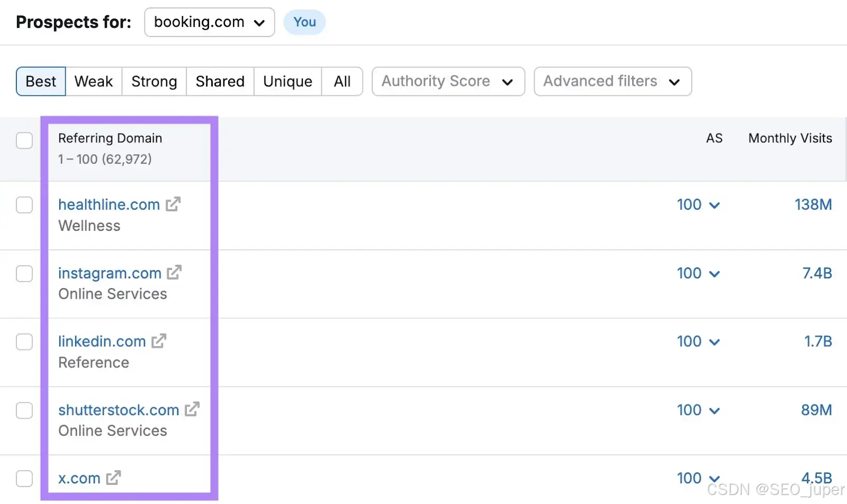Open the linkedin.com domain link
The width and height of the screenshot is (847, 504).
point(102,341)
